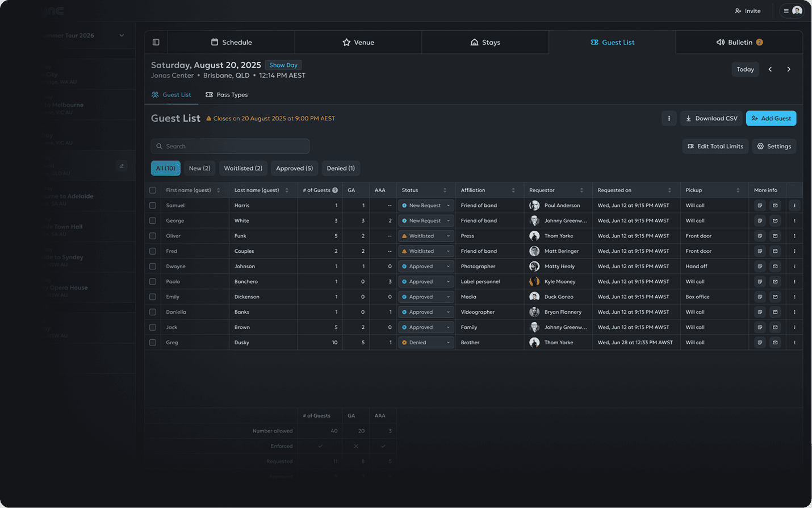Collapse the sidebar using the panel icon
Screen dimensions: 812x508
pyautogui.click(x=156, y=42)
